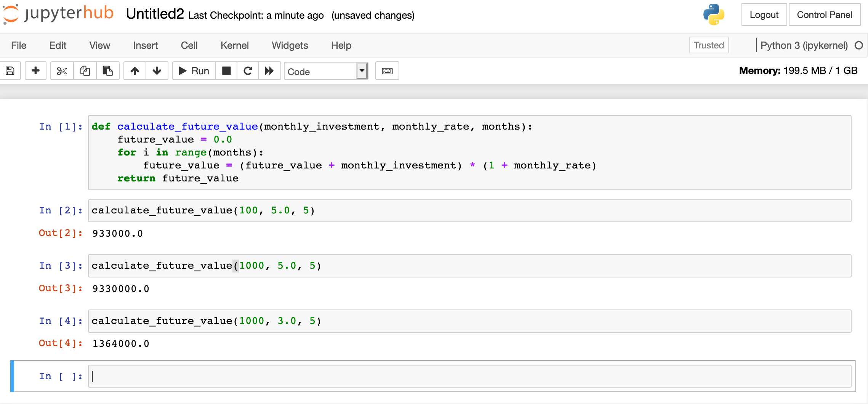Open the Kernel menu
Viewport: 868px width, 404px height.
[235, 45]
